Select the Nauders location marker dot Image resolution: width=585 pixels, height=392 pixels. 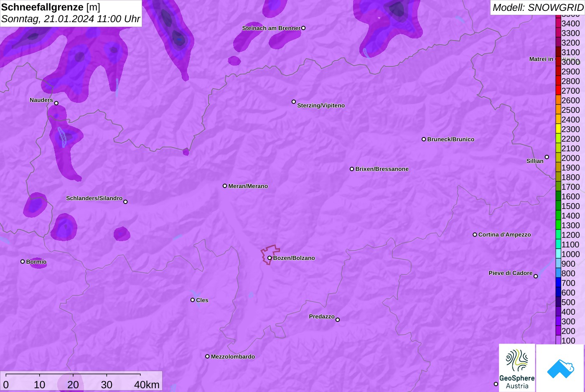56,103
